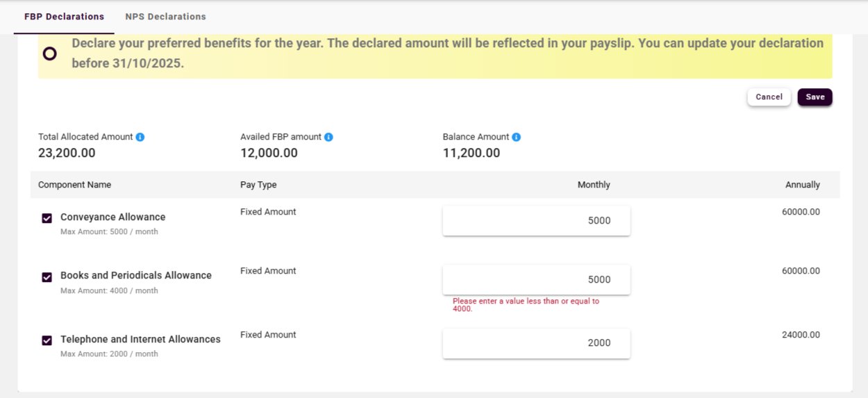Click the Books and Periodicals monthly input

[x=536, y=280]
